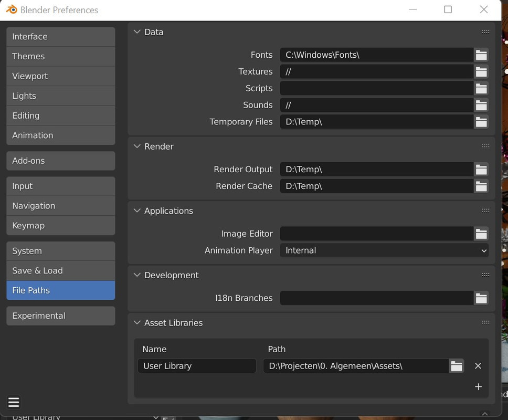Open the Experimental tab
Screen dimensions: 508x420
[60, 316]
